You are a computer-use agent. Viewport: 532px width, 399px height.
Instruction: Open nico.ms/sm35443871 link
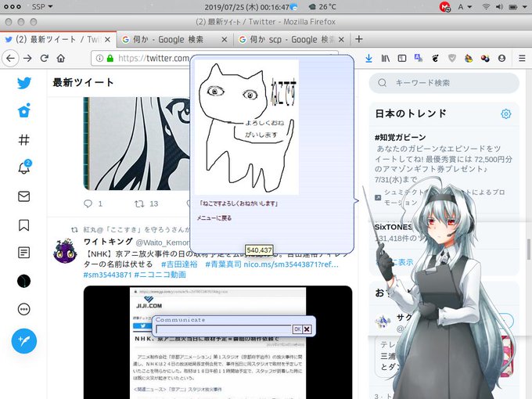[x=291, y=264]
